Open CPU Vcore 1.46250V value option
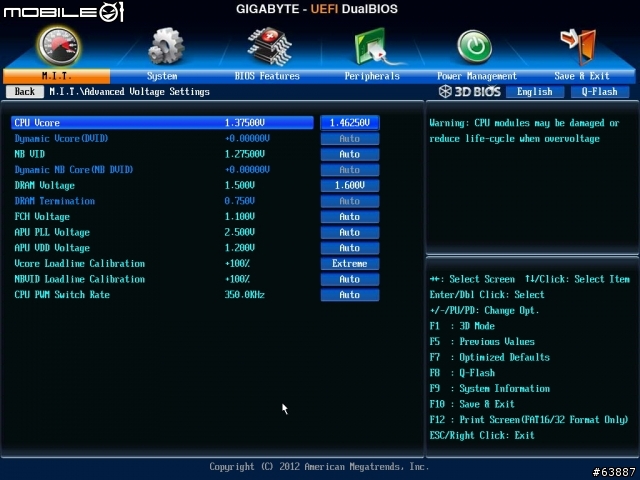The width and height of the screenshot is (640, 480). pos(350,123)
